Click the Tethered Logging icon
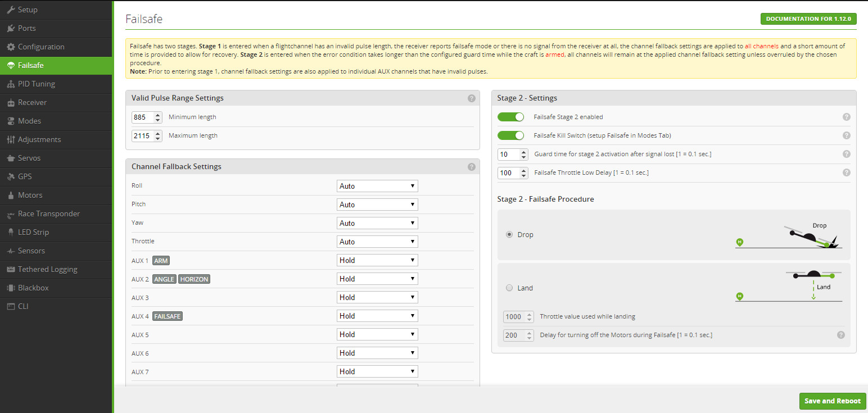Image resolution: width=868 pixels, height=413 pixels. click(11, 269)
